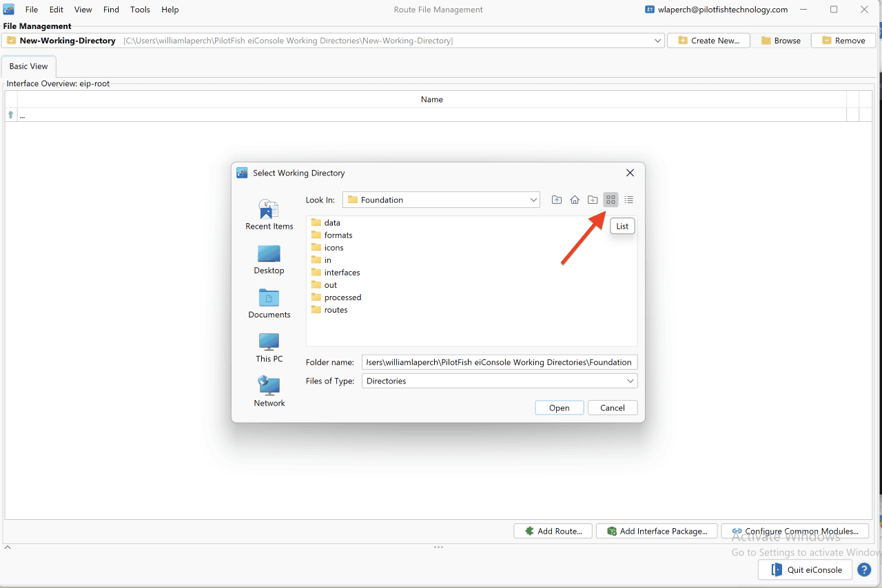Click the Cancel button in dialog

613,408
